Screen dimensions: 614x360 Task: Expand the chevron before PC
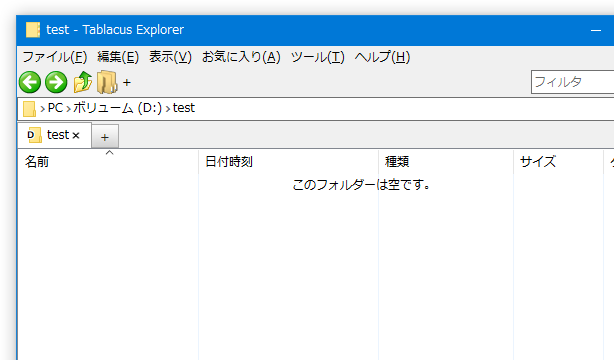pos(42,109)
